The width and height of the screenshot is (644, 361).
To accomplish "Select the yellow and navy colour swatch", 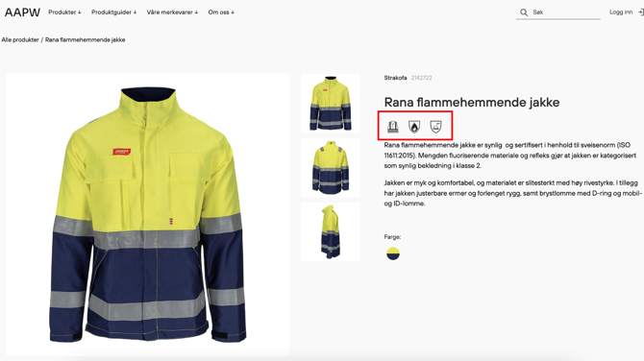I will 393,253.
